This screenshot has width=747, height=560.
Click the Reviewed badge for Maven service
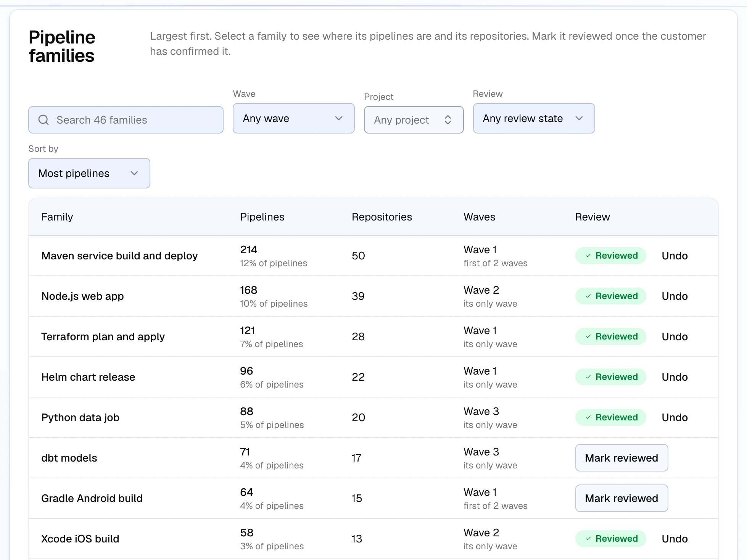pos(611,256)
